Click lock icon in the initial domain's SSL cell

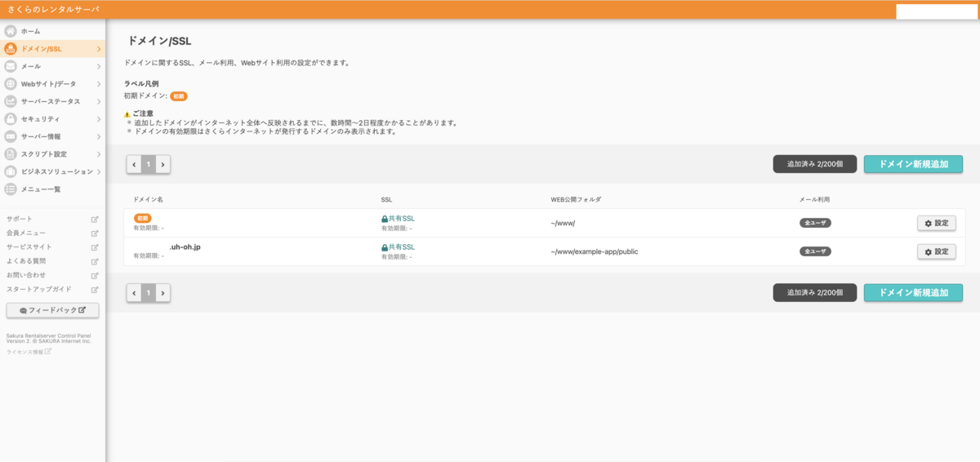(385, 220)
